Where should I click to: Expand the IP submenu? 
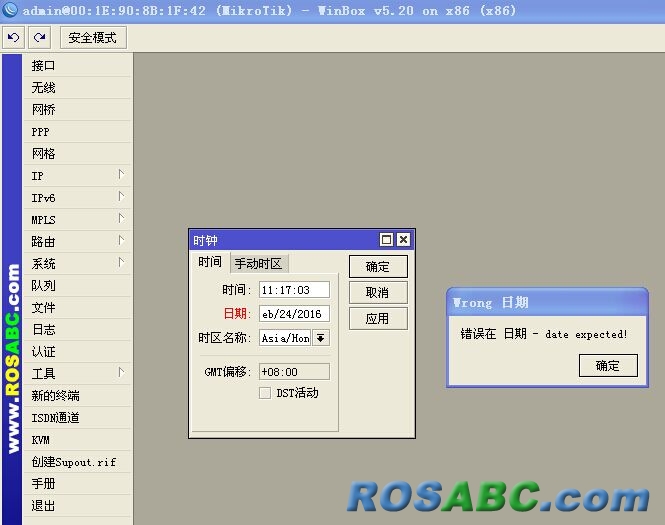(x=78, y=176)
